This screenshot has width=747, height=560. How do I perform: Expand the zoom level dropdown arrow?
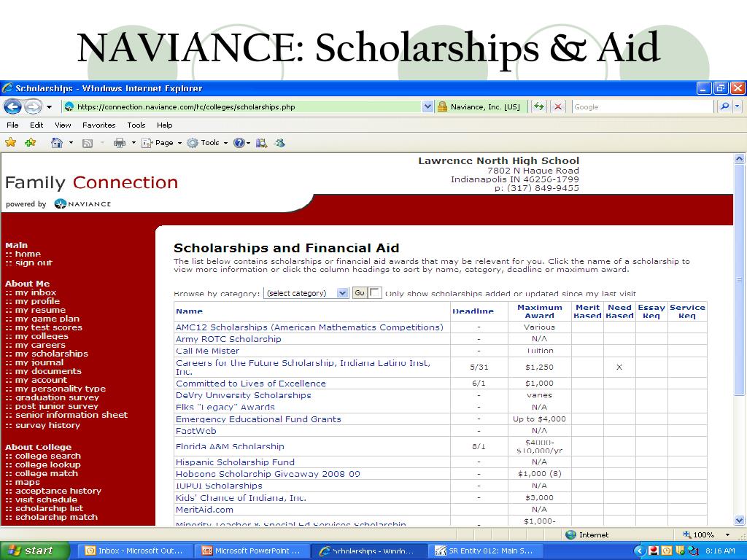[x=727, y=534]
